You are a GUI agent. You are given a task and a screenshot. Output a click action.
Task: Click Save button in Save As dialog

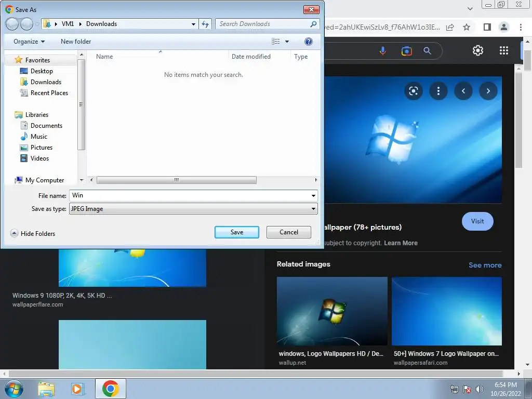(x=237, y=232)
